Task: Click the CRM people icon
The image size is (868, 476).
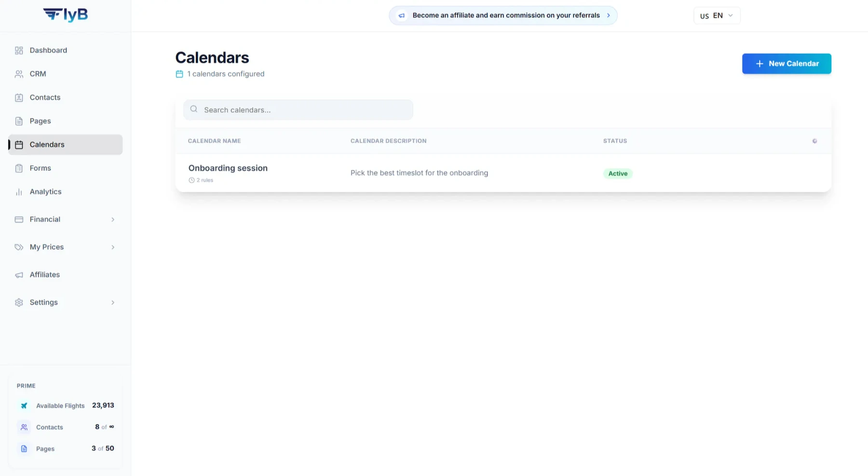Action: click(x=19, y=74)
